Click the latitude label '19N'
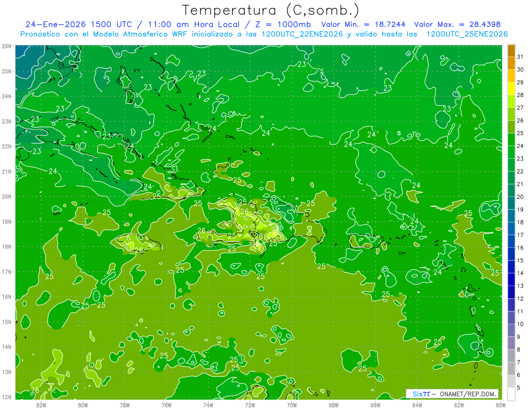Screen dimensions: 532x411 [x=6, y=221]
